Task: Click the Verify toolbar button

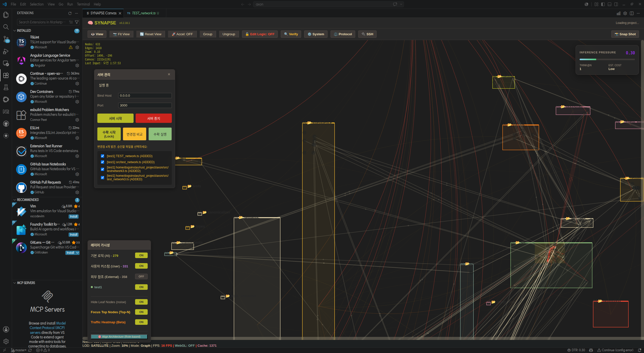Action: (x=291, y=34)
